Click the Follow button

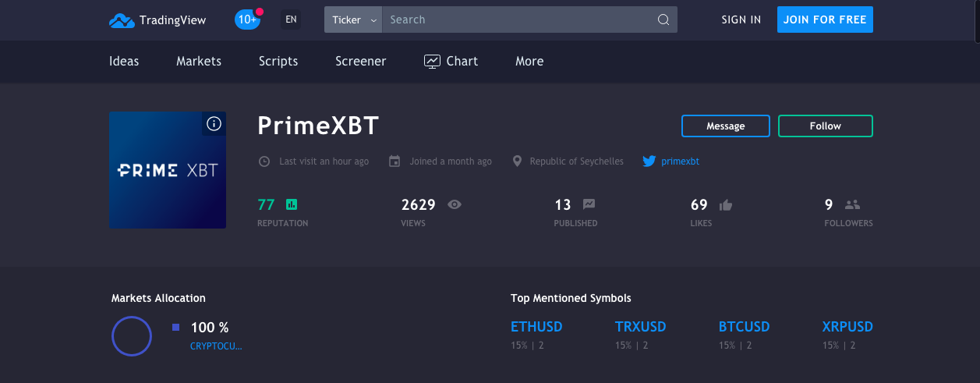point(826,126)
